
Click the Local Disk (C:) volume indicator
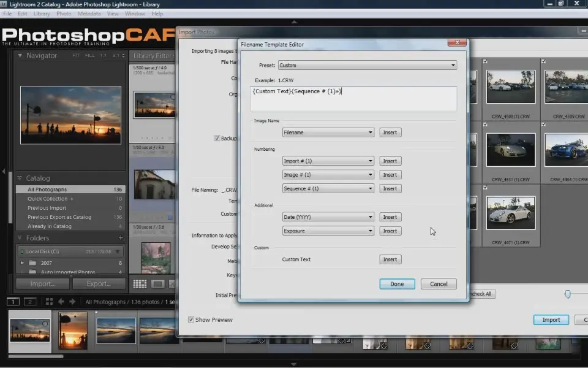click(22, 251)
